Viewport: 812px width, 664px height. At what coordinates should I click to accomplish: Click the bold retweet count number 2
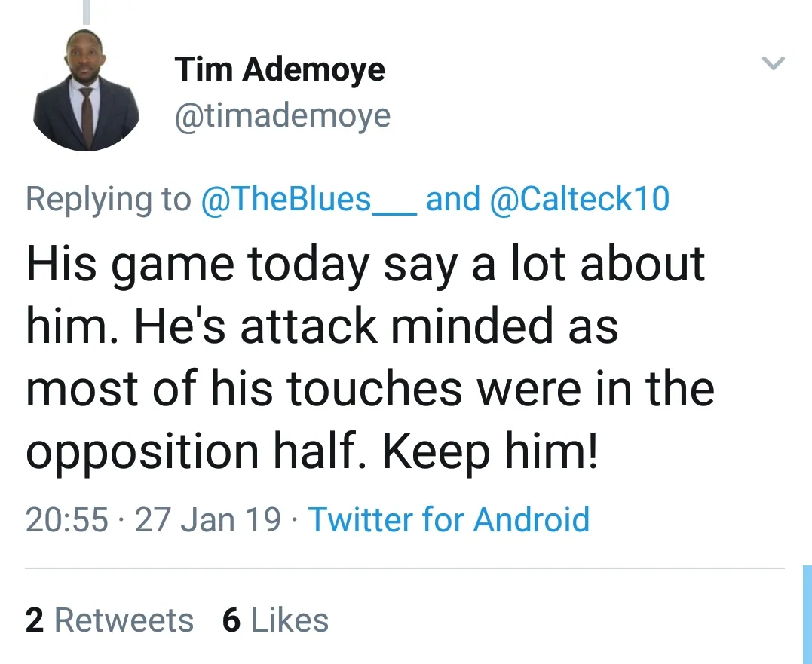[34, 620]
